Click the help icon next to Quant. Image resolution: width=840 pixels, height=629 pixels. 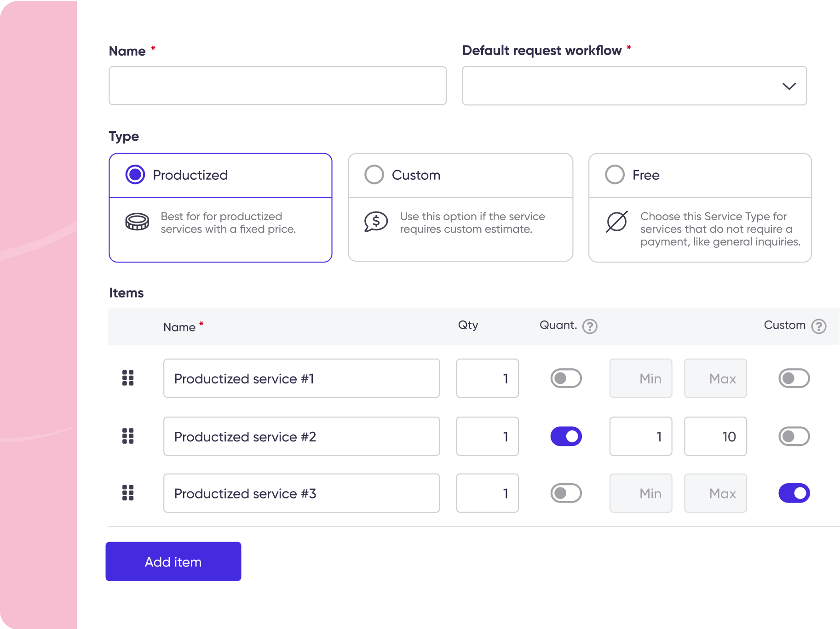(590, 326)
